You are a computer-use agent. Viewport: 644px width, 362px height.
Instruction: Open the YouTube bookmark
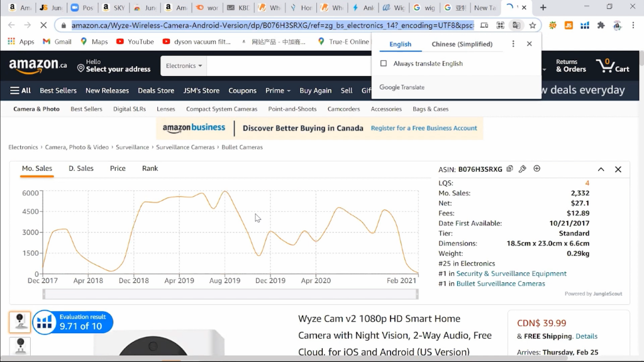tap(135, 41)
